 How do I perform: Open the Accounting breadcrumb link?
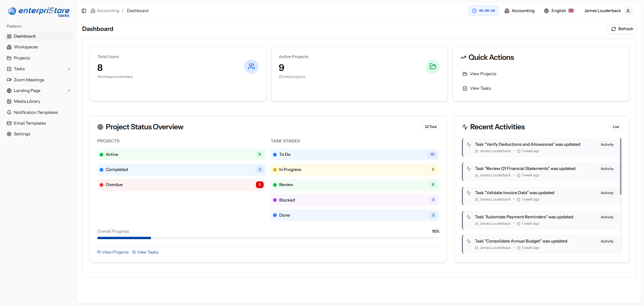pos(108,10)
